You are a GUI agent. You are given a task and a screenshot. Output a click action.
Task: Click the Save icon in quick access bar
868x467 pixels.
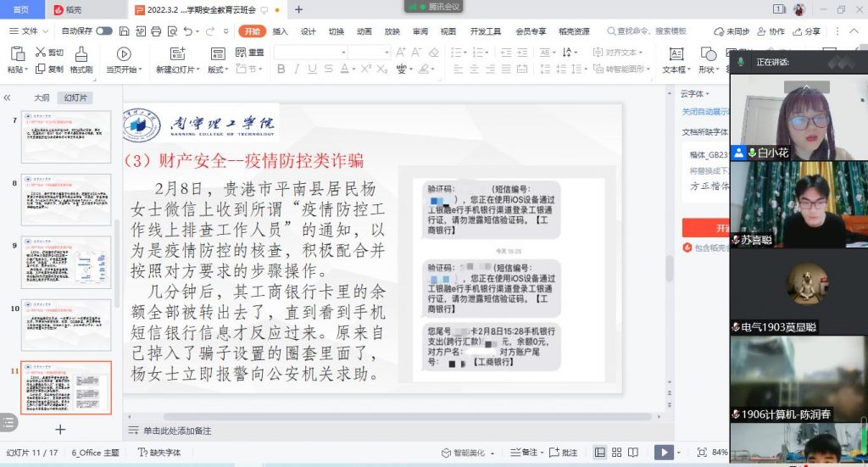125,31
